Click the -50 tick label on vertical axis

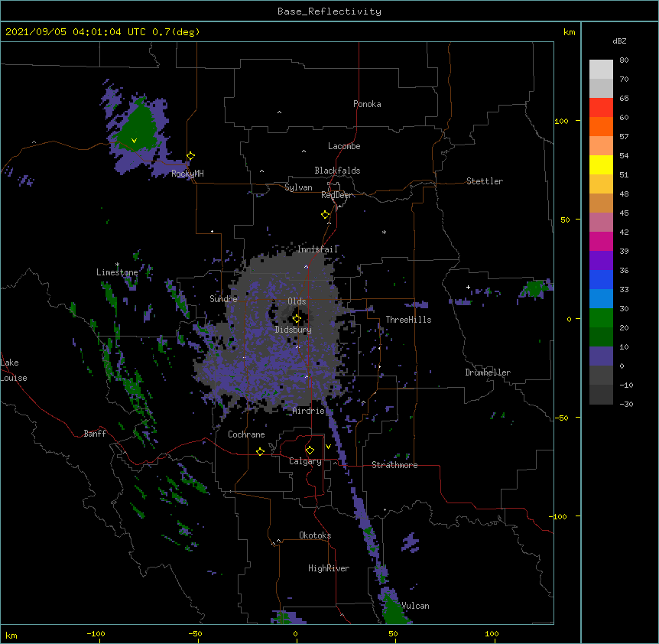561,418
